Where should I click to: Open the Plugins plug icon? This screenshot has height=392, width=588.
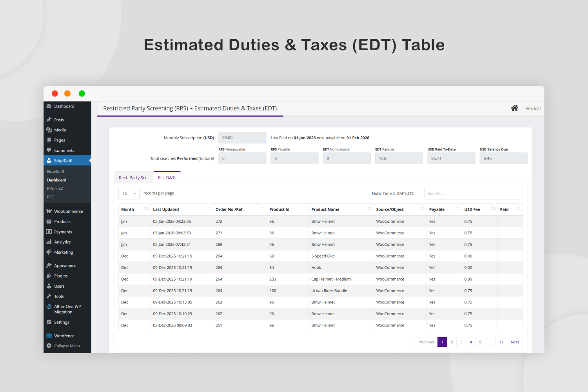click(x=49, y=276)
